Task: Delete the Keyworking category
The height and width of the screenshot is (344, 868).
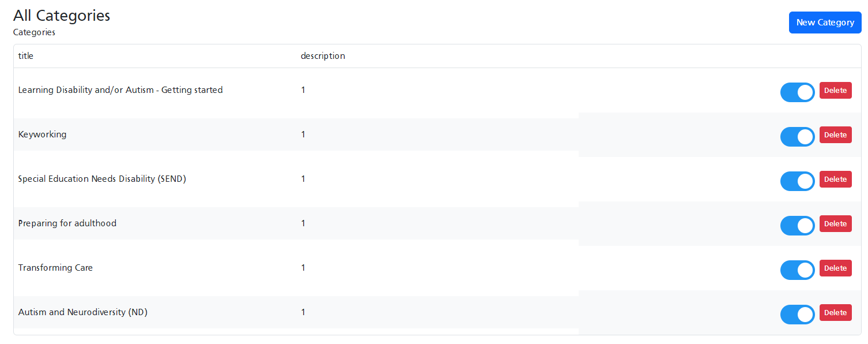Action: (835, 135)
